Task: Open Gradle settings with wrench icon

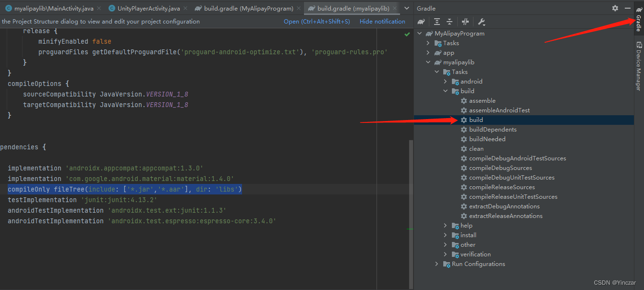Action: [481, 21]
